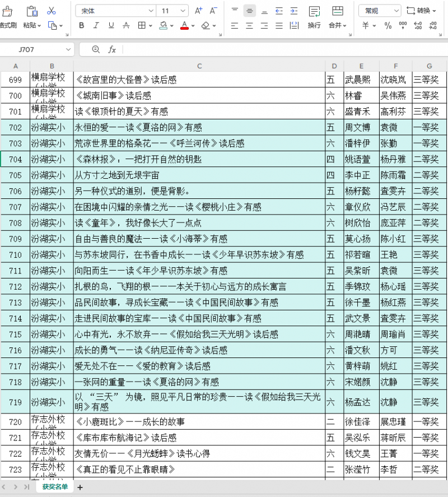Apply Italic formatting
This screenshot has width=448, height=497.
pyautogui.click(x=96, y=25)
